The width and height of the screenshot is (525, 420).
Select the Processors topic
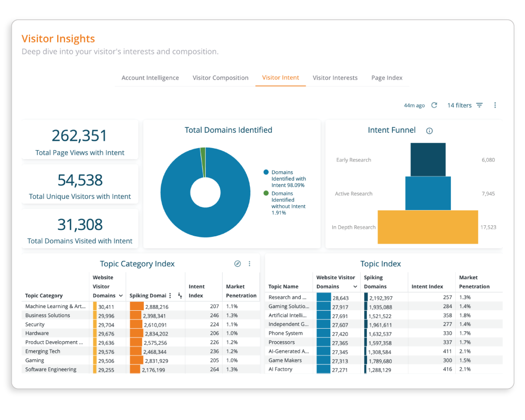(281, 342)
